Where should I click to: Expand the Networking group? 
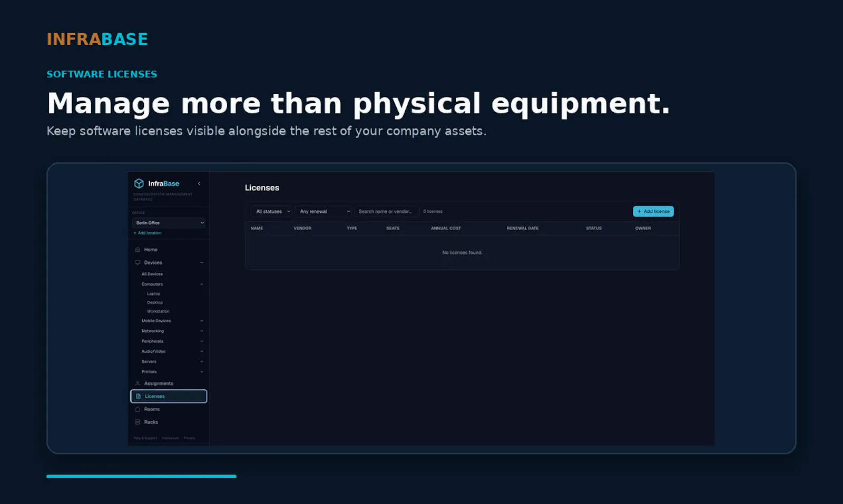pos(202,331)
